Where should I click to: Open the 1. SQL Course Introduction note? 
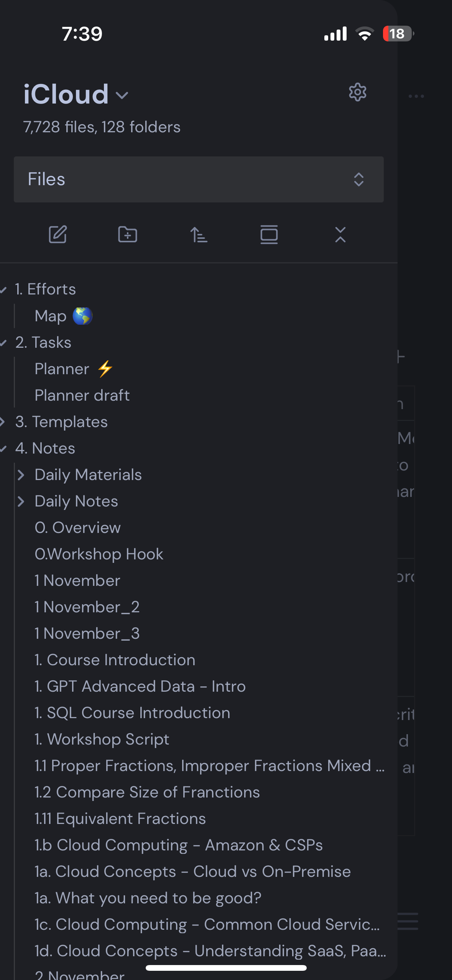tap(132, 713)
